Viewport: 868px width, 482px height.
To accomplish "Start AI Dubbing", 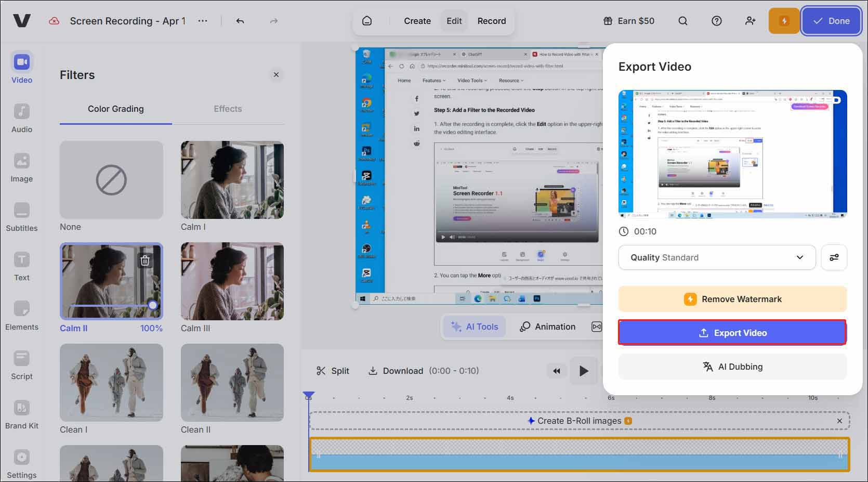I will pos(732,366).
